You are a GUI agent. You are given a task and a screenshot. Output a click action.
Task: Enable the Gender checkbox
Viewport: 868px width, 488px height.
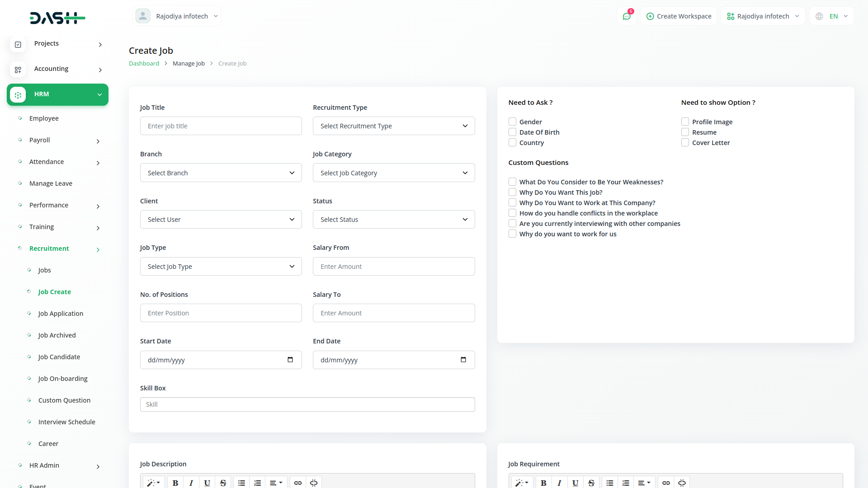512,122
